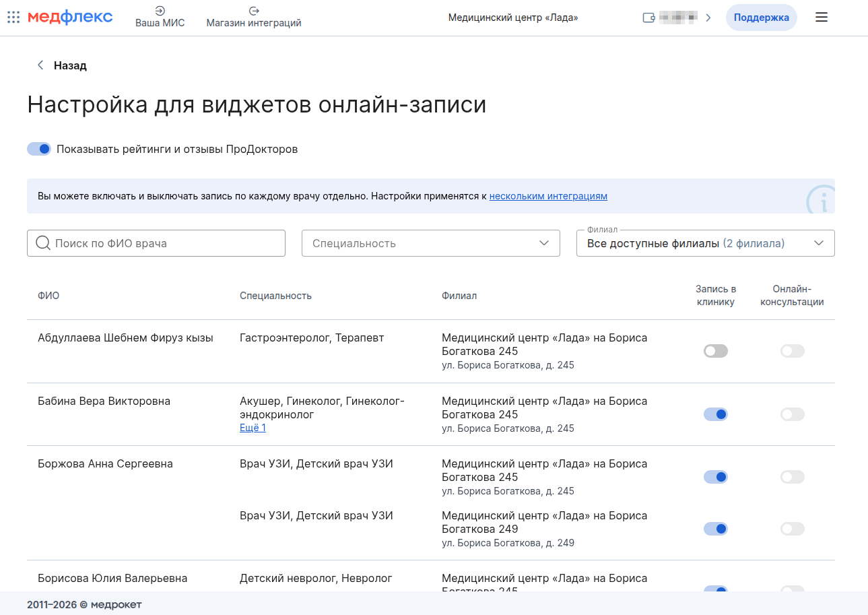Expand Ещё 1 specialties for Бабина

pyautogui.click(x=253, y=428)
